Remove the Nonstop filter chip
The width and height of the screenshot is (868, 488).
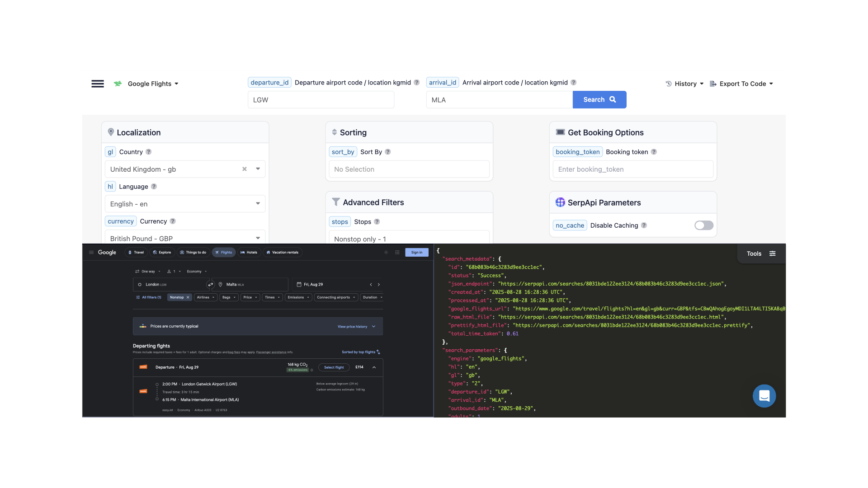[x=188, y=297]
